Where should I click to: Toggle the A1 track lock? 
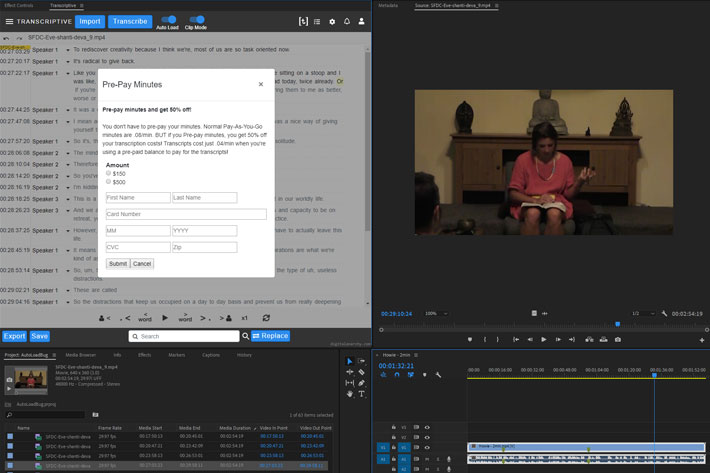pyautogui.click(x=393, y=459)
